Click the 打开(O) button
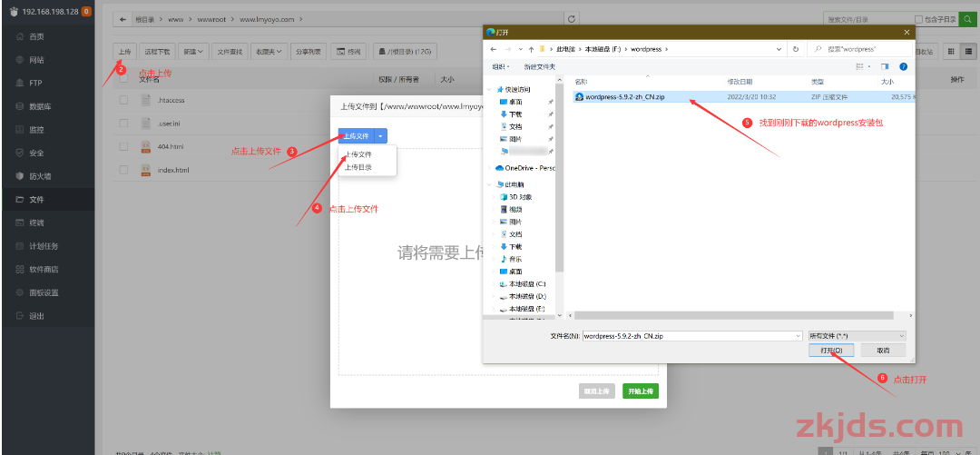 click(x=830, y=351)
